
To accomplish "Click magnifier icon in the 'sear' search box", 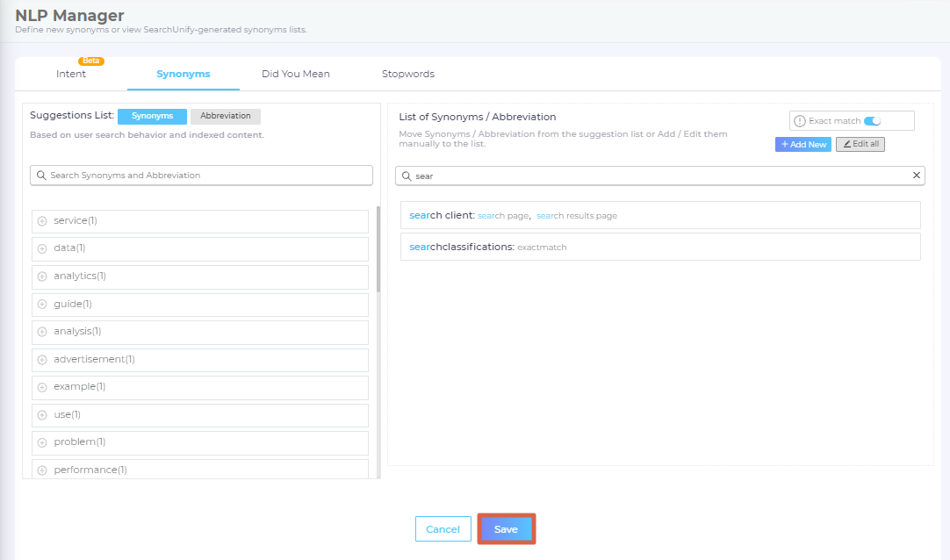I will (407, 176).
